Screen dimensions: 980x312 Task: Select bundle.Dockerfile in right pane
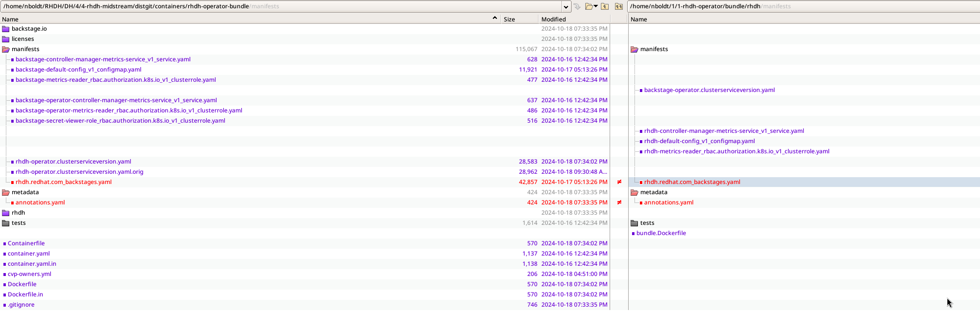click(x=661, y=233)
